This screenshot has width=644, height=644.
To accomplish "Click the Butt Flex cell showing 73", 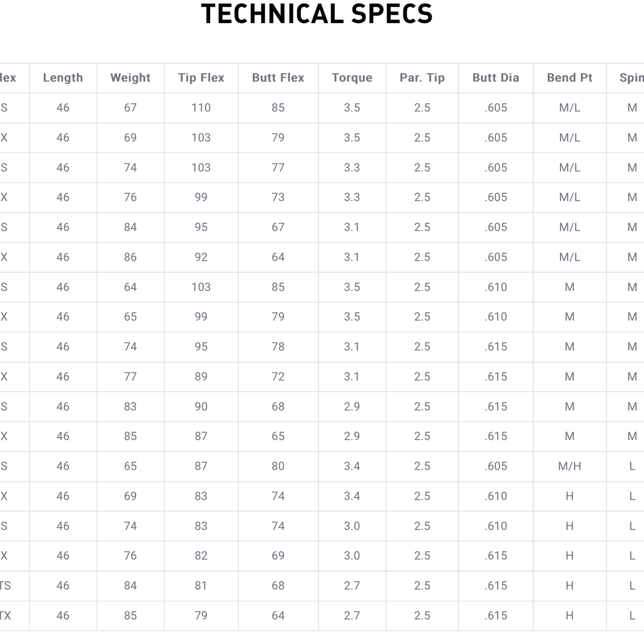I will point(278,197).
